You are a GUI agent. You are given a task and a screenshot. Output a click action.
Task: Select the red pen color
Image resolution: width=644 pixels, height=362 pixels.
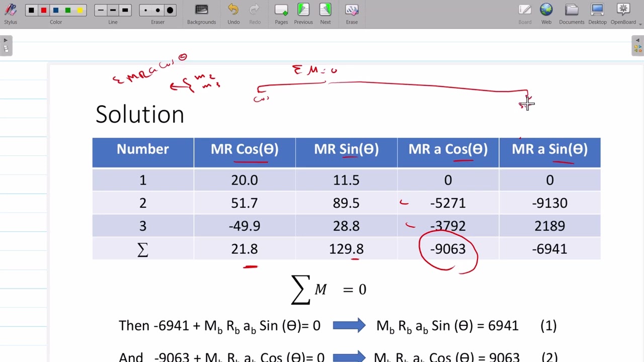[44, 10]
